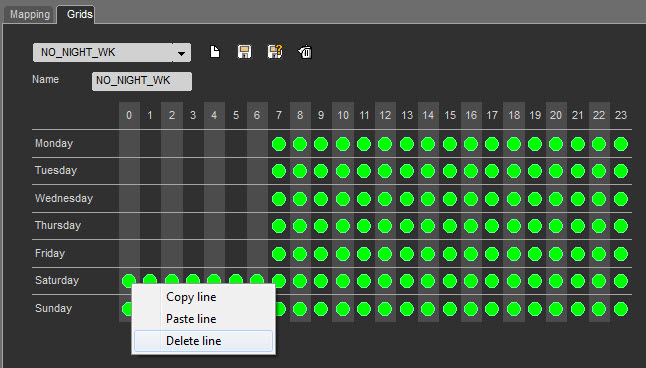Image resolution: width=646 pixels, height=368 pixels.
Task: Switch to the Mapping tab
Action: coord(30,14)
